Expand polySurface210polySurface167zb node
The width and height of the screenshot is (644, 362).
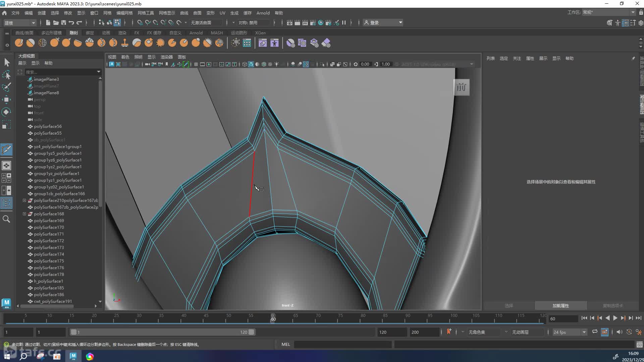coord(24,200)
